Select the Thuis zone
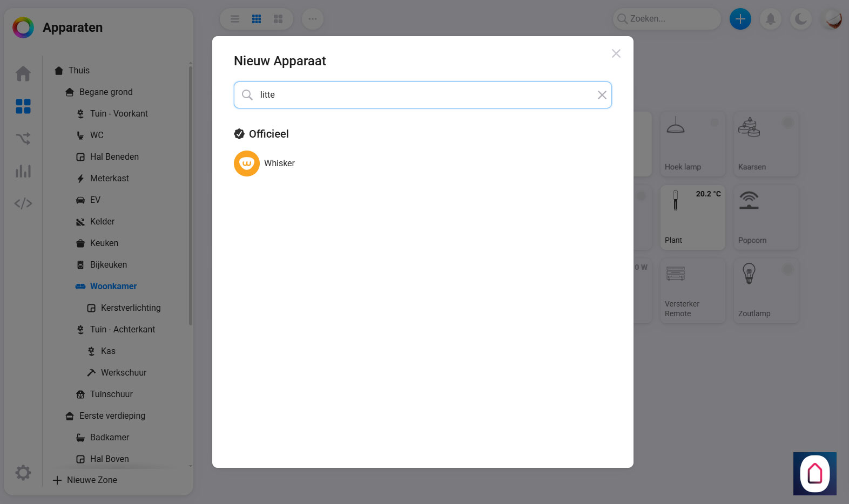 [79, 71]
